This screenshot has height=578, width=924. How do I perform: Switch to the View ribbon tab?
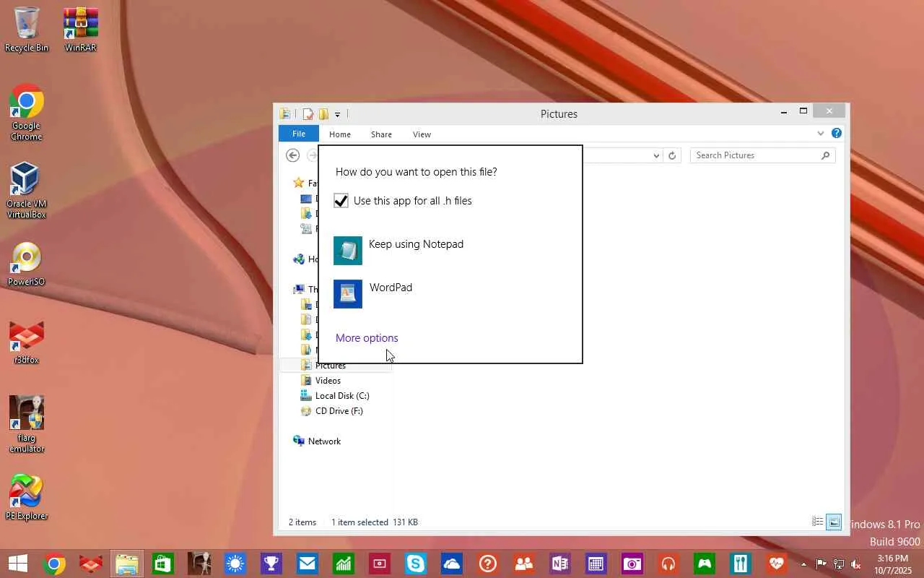[x=422, y=134]
